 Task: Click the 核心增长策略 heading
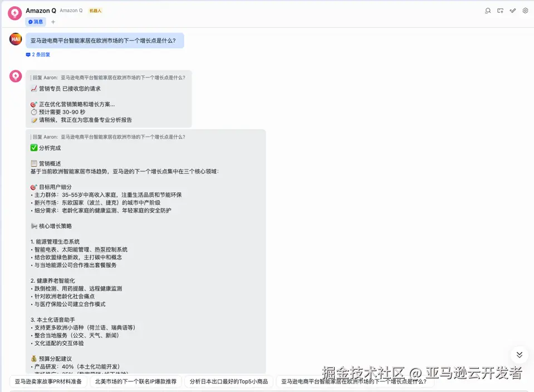pyautogui.click(x=51, y=226)
